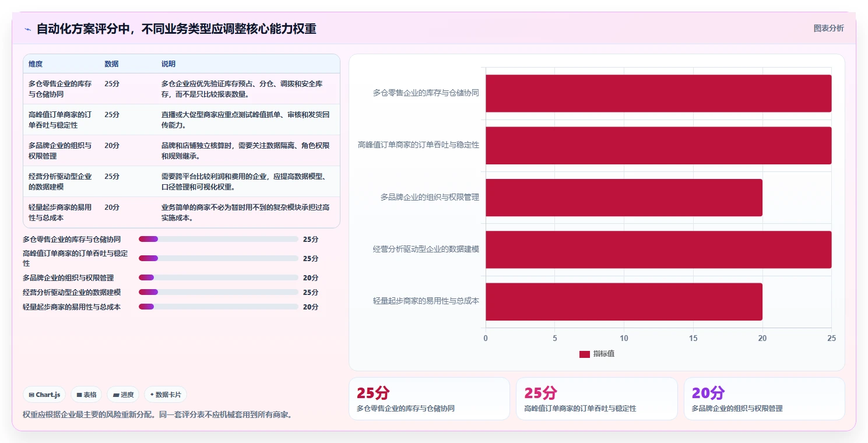Screen dimensions: 868x443
Task: Click progress bar for 多品牌企业的组织与权限管理
Action: (219, 277)
